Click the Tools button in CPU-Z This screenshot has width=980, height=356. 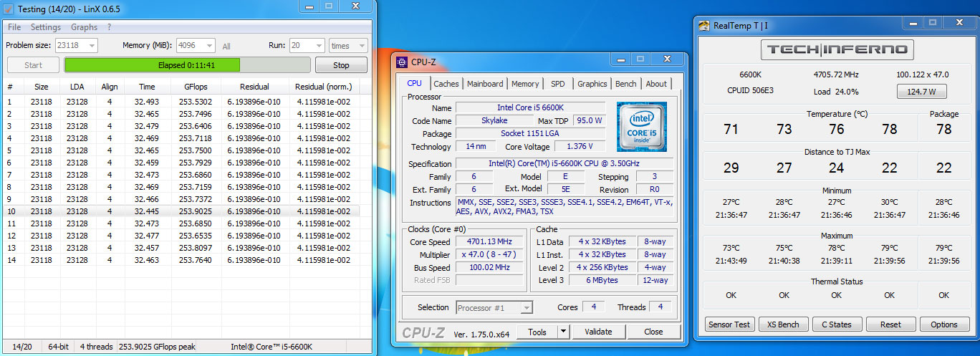pyautogui.click(x=537, y=332)
